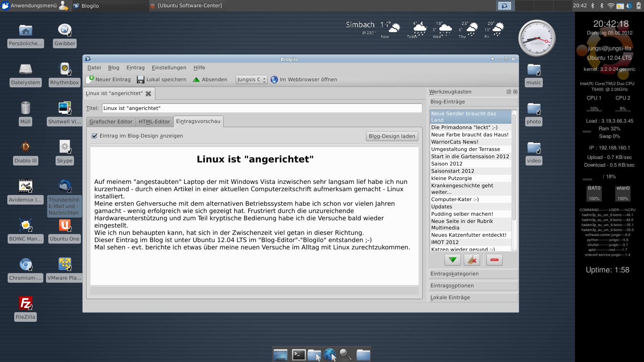Select entry "Neue Sender braucht das Land"
The width and height of the screenshot is (644, 362).
click(471, 117)
